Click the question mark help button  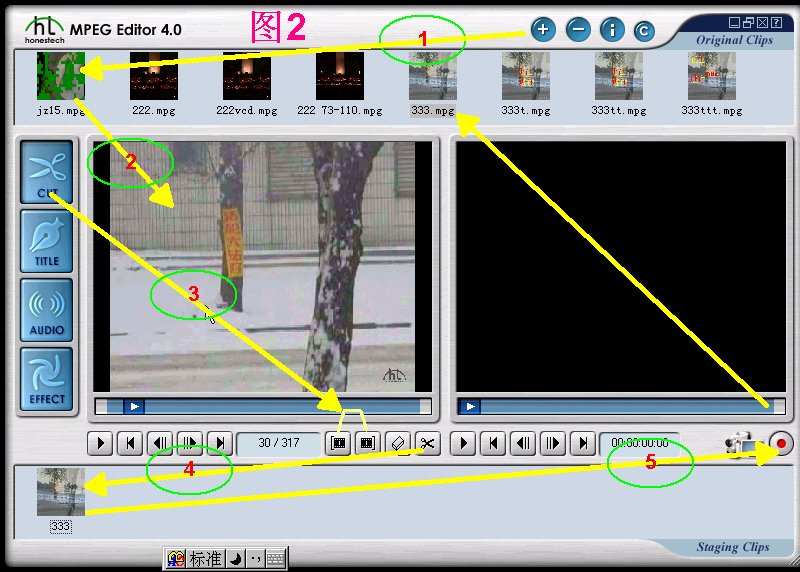777,22
